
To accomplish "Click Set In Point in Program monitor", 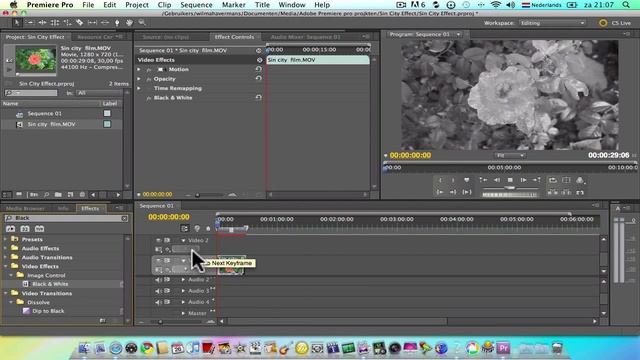I will [440, 180].
